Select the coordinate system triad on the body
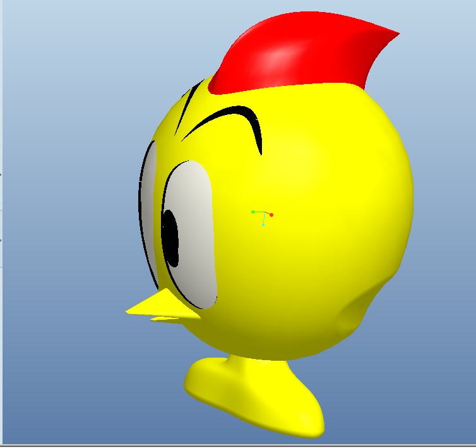Screen dimensions: 476x448 point(263,218)
